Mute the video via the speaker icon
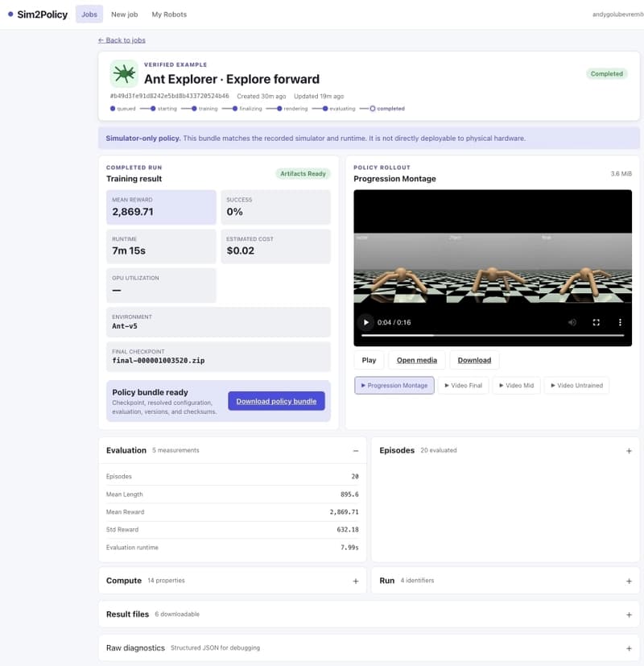 (x=572, y=322)
